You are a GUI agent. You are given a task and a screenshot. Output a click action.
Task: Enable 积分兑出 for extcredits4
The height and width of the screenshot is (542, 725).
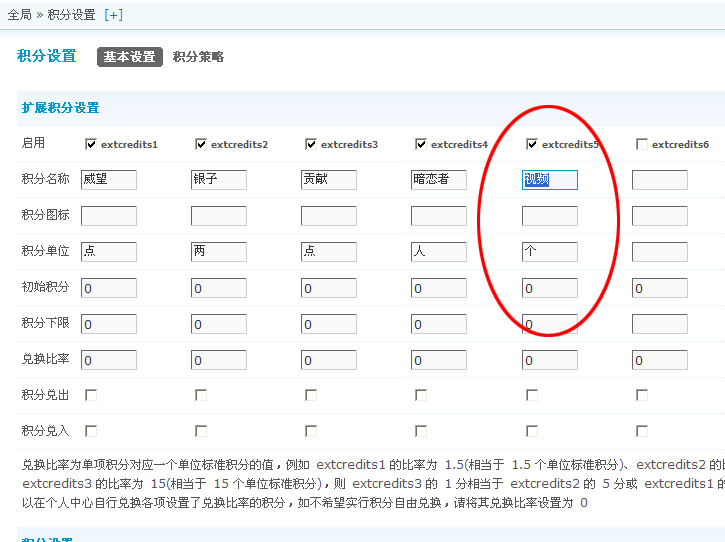tap(421, 395)
